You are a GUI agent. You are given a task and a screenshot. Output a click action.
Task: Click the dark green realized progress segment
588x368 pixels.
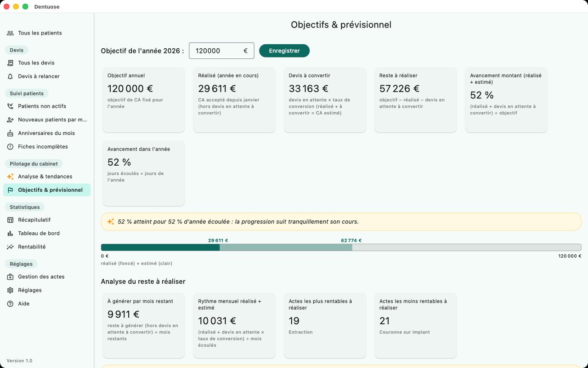click(160, 247)
